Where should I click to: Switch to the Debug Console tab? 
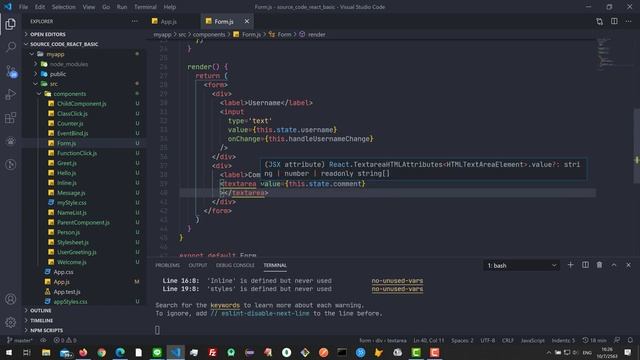coord(235,265)
